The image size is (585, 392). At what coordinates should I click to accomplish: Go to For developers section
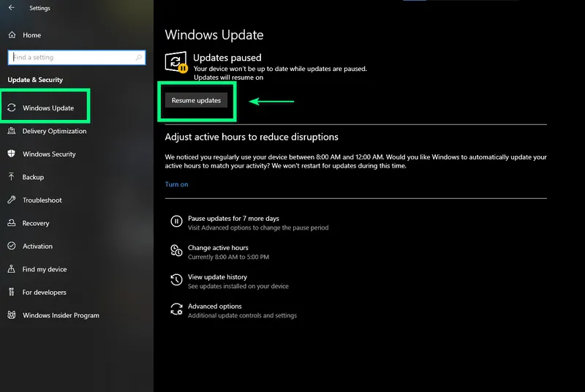click(44, 293)
